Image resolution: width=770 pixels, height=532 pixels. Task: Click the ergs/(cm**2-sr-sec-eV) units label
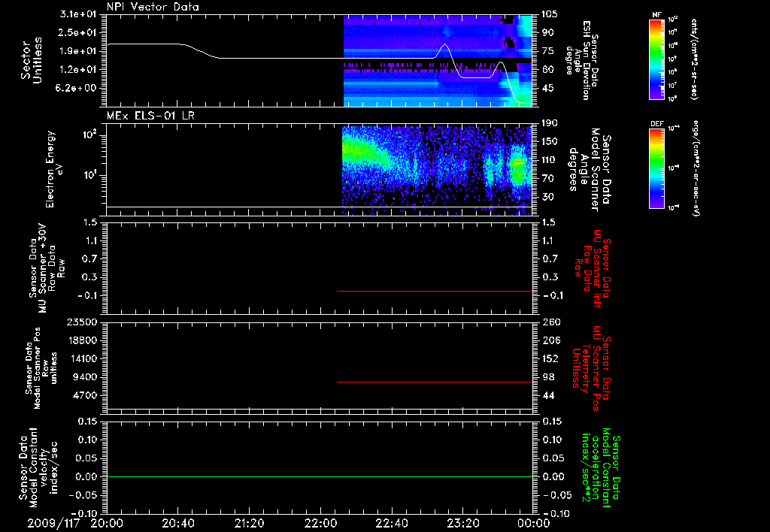click(x=696, y=168)
